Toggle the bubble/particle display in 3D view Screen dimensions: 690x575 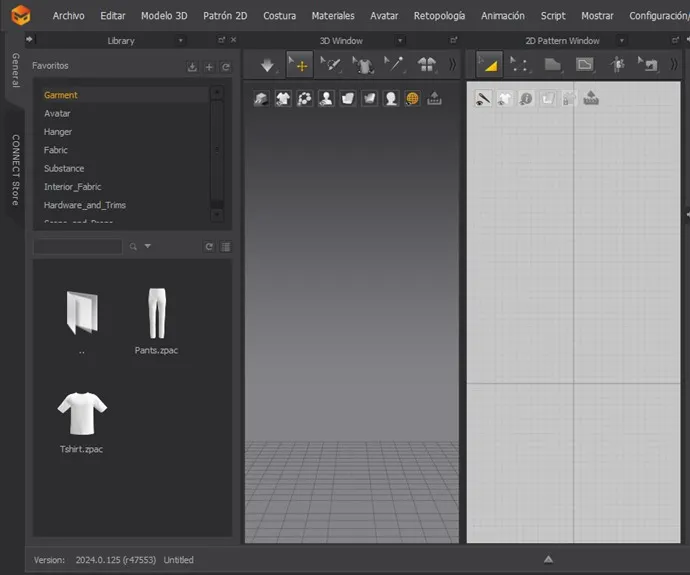point(305,99)
